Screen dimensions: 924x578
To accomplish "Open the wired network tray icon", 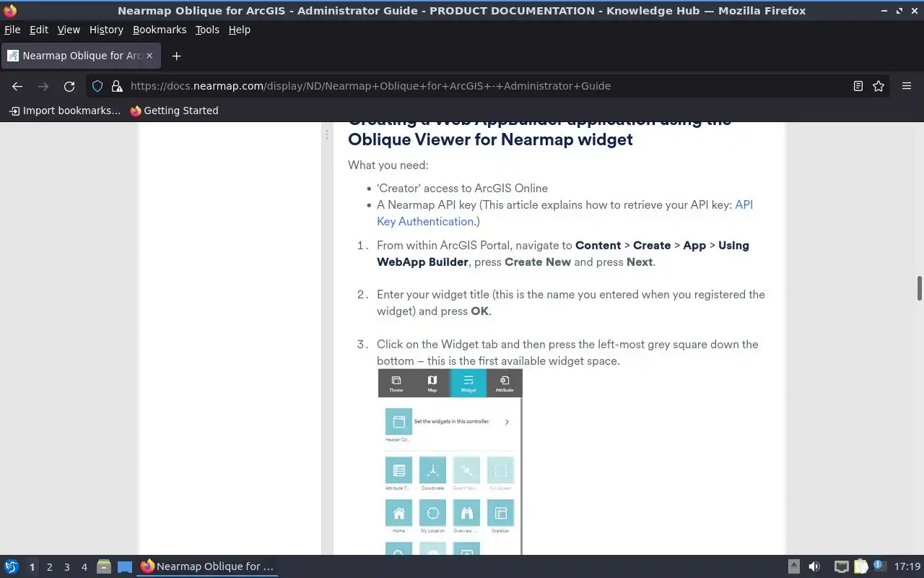I will click(841, 566).
